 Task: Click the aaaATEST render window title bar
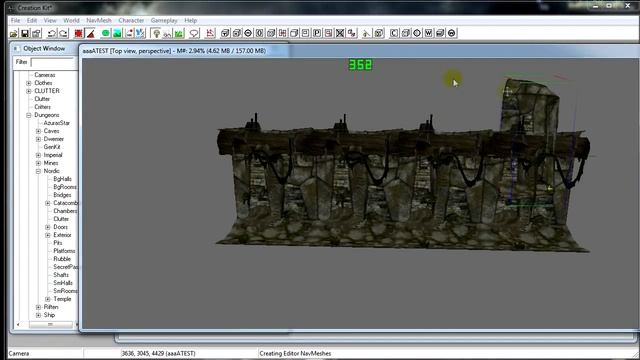[x=359, y=51]
